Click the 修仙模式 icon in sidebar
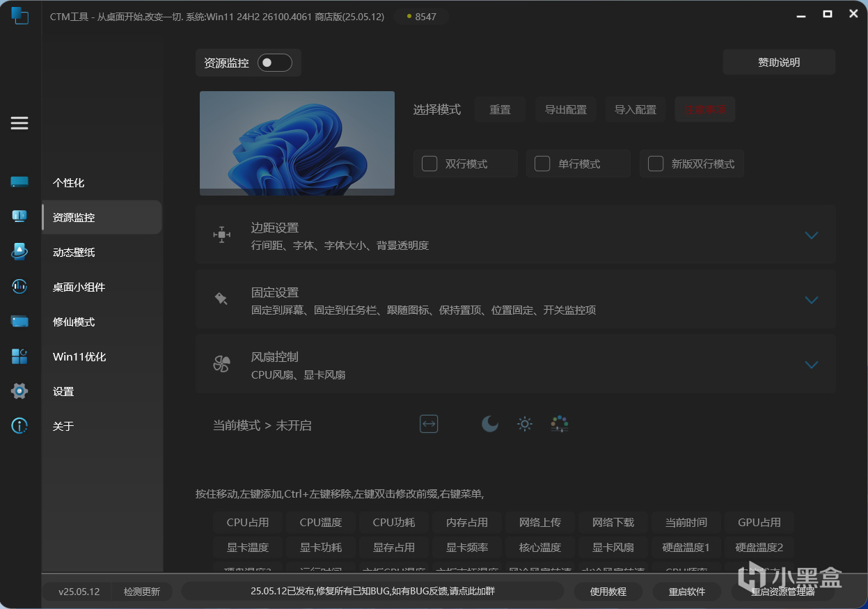Viewport: 868px width, 609px height. tap(19, 322)
